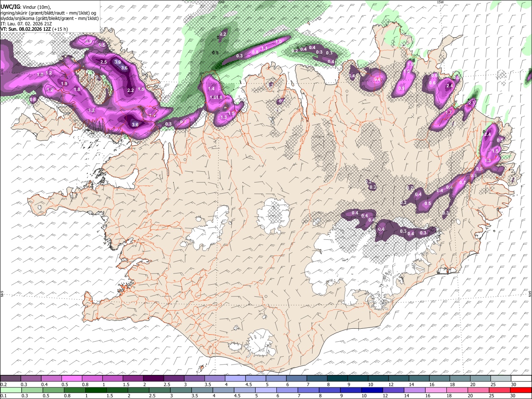Click the white swatch above 30 on the upper scale
This screenshot has height=399, width=532.
[521, 379]
